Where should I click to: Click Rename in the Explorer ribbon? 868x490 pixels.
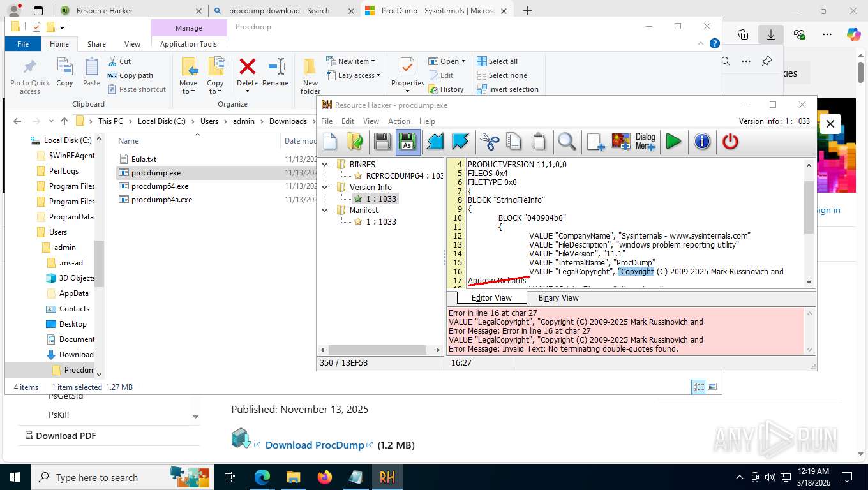(x=275, y=73)
